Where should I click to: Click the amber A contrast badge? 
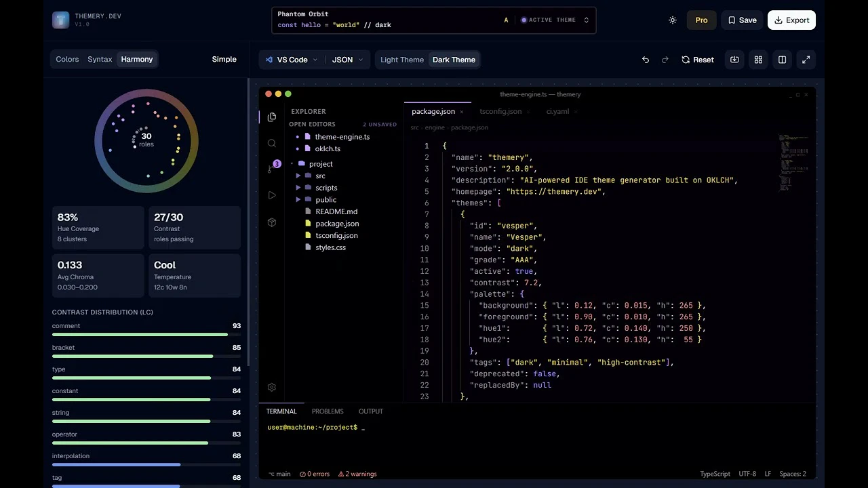point(506,20)
